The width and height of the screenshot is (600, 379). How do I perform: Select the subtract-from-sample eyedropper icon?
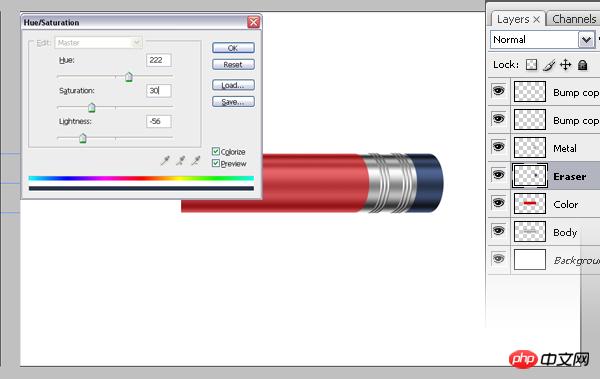point(196,160)
